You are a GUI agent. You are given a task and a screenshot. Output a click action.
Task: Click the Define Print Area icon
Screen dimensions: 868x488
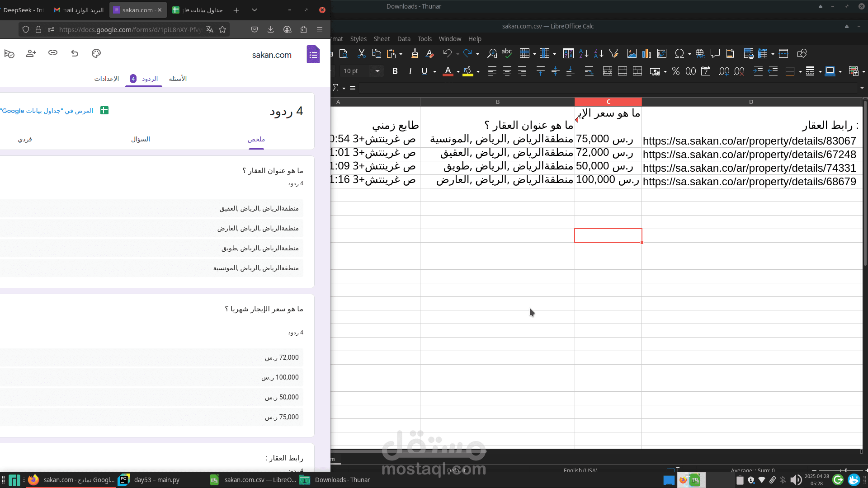pos(748,54)
